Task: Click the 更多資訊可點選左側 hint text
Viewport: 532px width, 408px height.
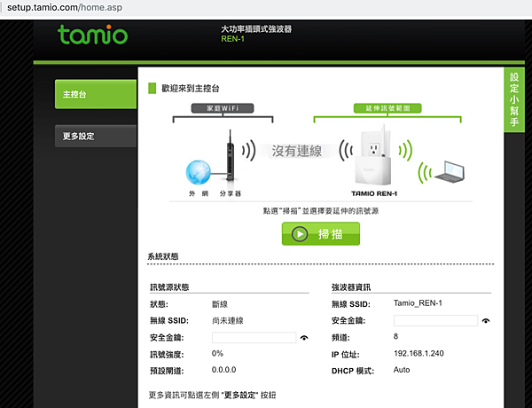Action: pos(213,395)
